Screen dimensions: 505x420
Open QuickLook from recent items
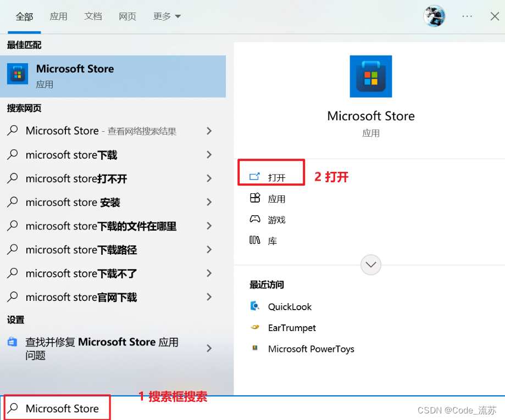(x=290, y=307)
